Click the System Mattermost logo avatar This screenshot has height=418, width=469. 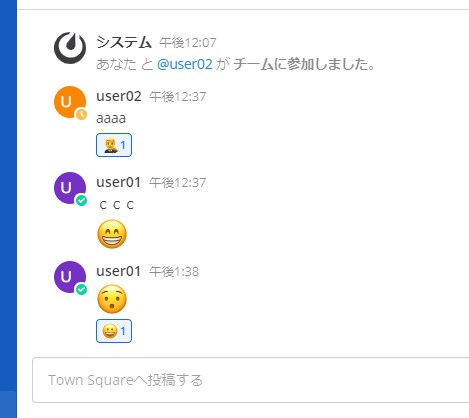70,48
